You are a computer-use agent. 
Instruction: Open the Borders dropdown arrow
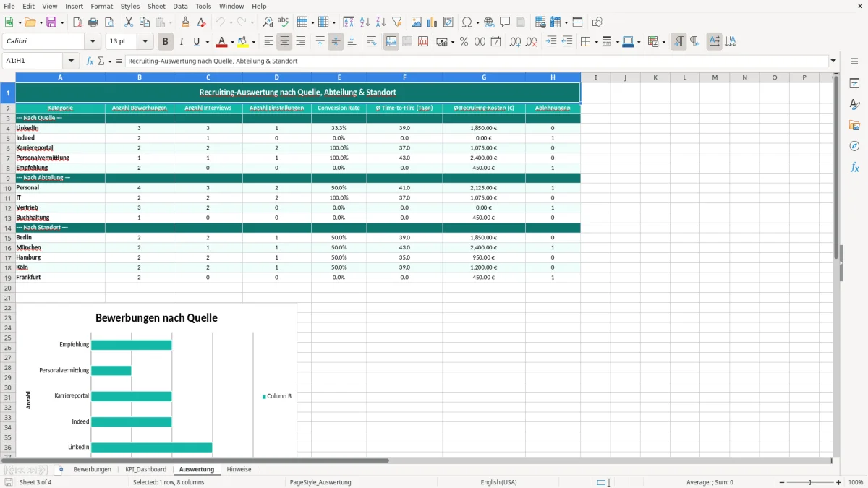click(595, 42)
